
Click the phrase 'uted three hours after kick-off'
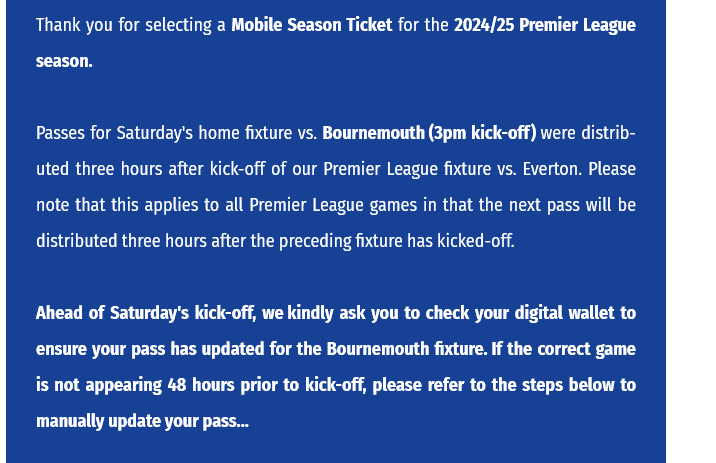150,169
